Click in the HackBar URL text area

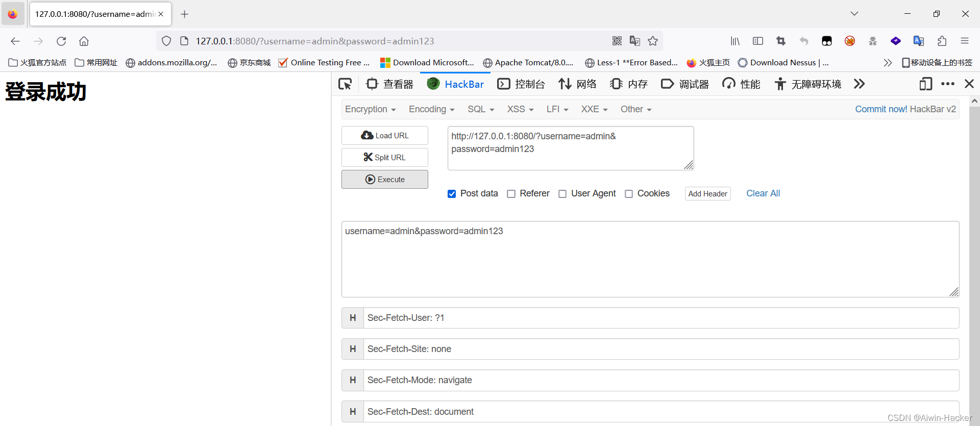(x=571, y=148)
